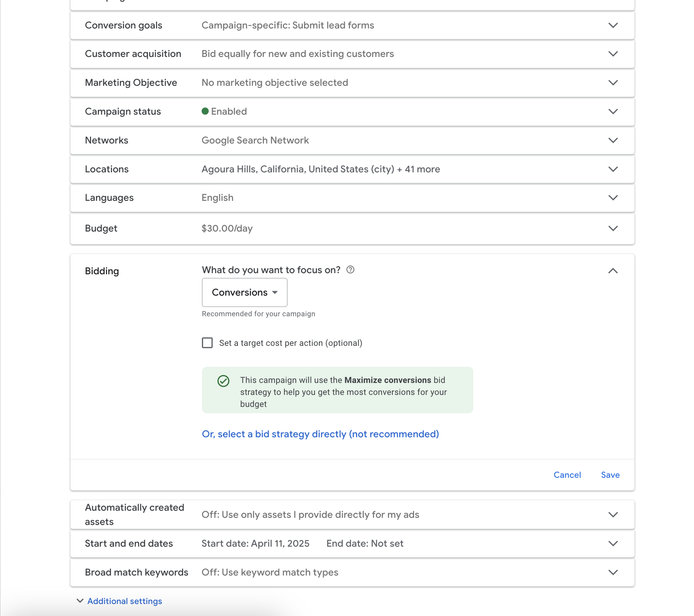Image resolution: width=694 pixels, height=616 pixels.
Task: Expand the Conversion goals section
Action: [x=613, y=25]
